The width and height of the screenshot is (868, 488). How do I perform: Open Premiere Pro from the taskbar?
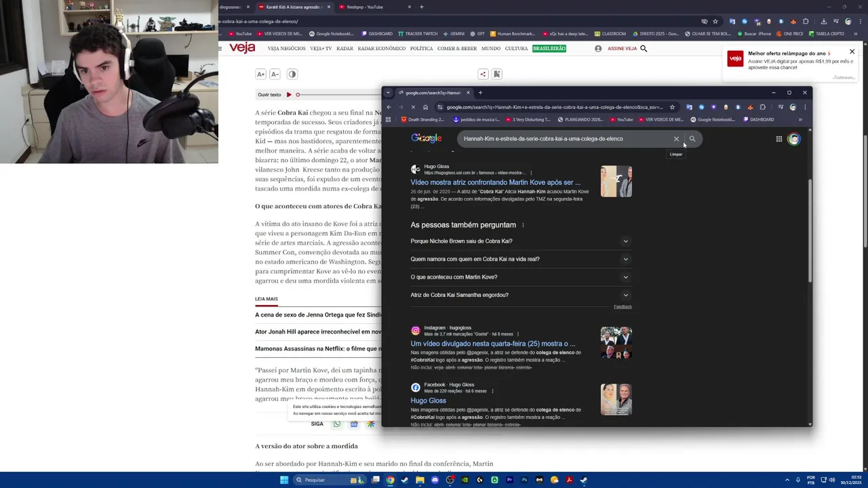click(509, 480)
